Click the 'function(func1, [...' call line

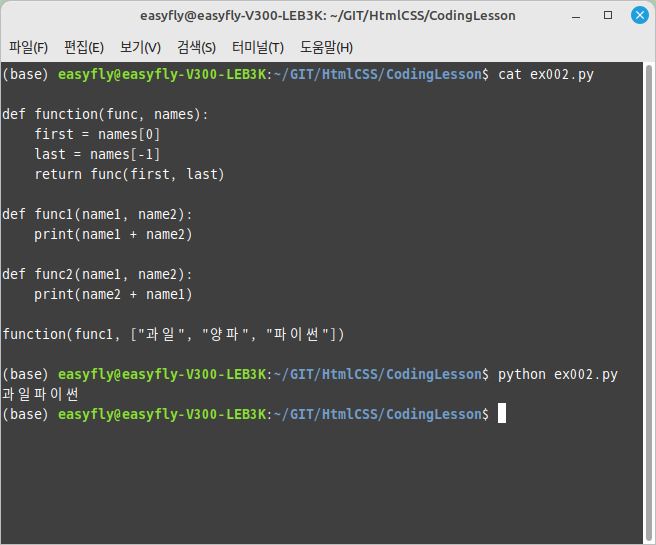tap(173, 335)
